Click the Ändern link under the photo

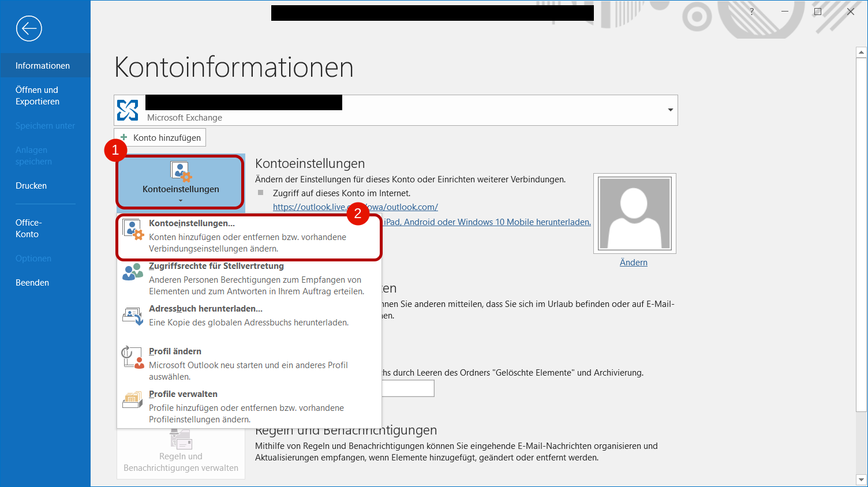[x=634, y=263]
